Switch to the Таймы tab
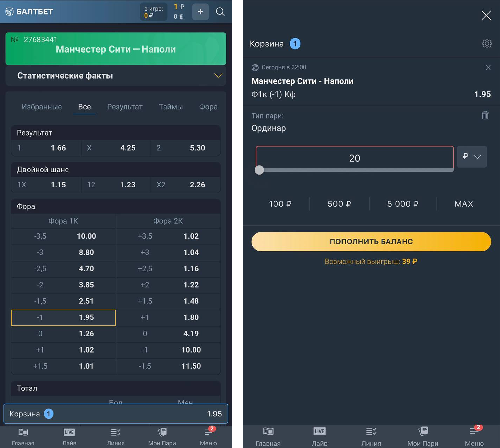 [x=171, y=107]
